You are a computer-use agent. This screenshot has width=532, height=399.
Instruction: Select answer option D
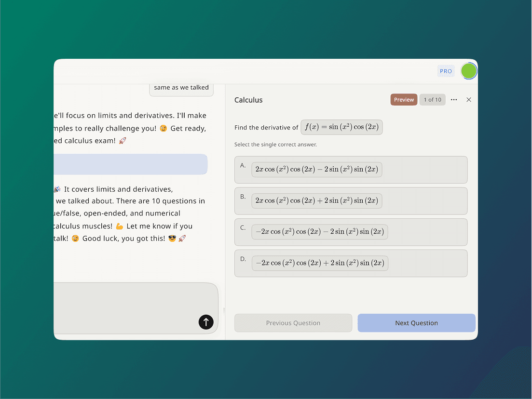[x=351, y=263]
